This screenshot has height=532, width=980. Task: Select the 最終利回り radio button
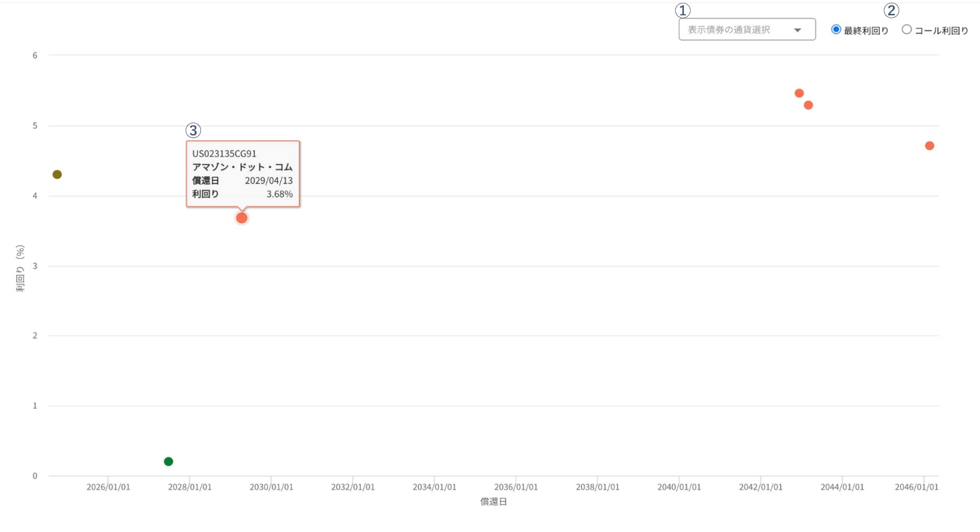[836, 29]
